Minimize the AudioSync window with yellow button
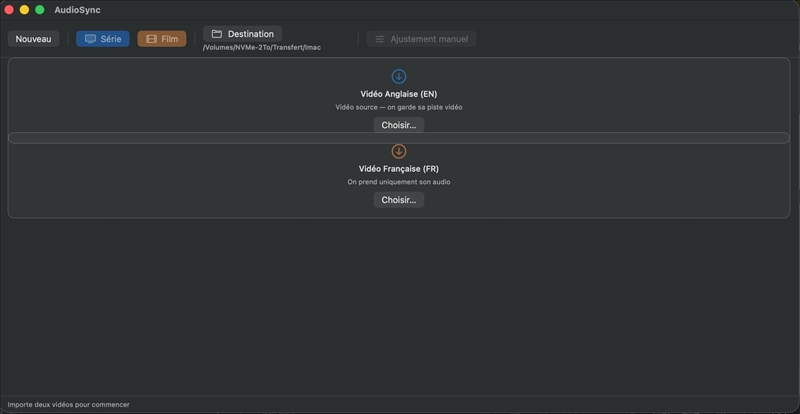Image resolution: width=800 pixels, height=414 pixels. 24,10
